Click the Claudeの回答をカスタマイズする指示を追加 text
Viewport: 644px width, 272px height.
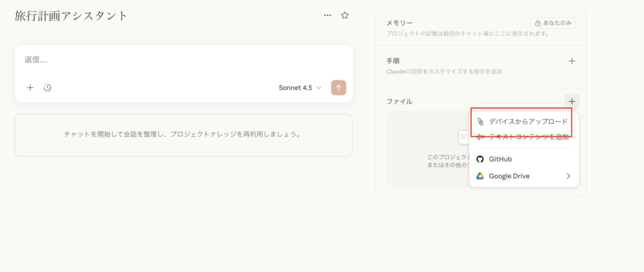tap(444, 72)
